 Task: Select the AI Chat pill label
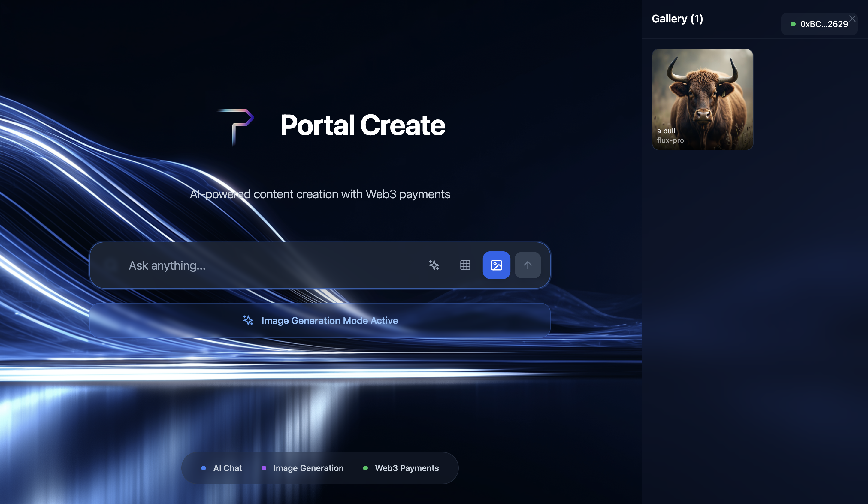227,468
